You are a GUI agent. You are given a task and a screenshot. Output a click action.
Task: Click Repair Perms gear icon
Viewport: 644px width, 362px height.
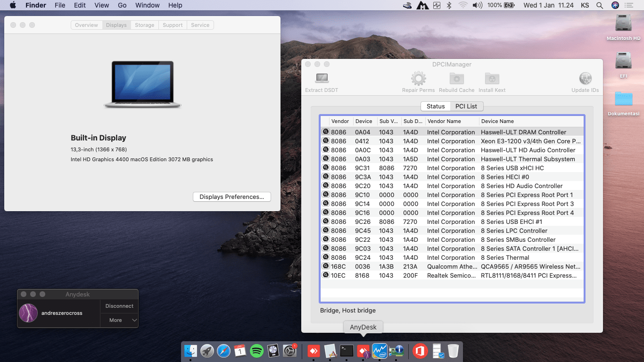pyautogui.click(x=418, y=78)
